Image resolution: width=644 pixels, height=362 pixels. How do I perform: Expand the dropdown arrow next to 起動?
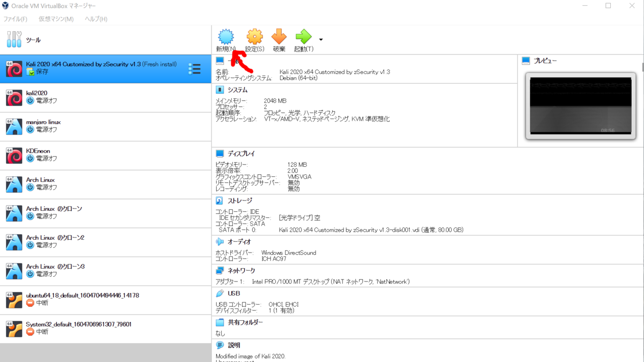pyautogui.click(x=320, y=39)
